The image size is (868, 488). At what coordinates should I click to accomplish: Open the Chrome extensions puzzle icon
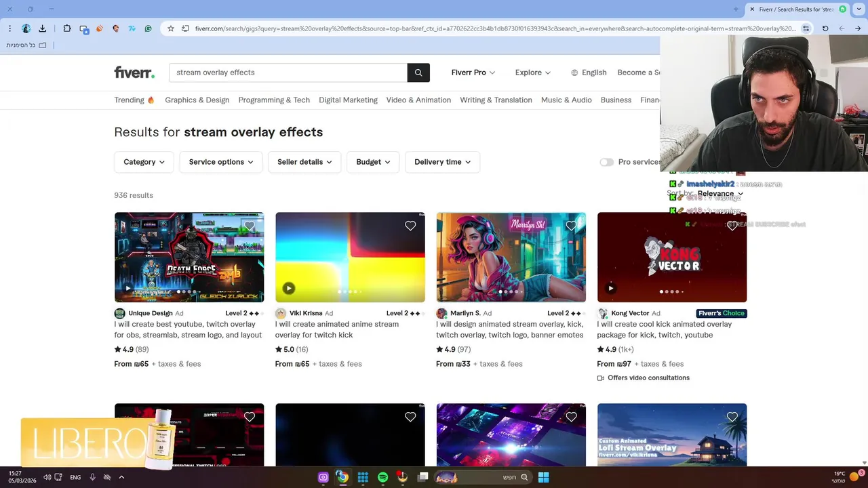click(67, 28)
